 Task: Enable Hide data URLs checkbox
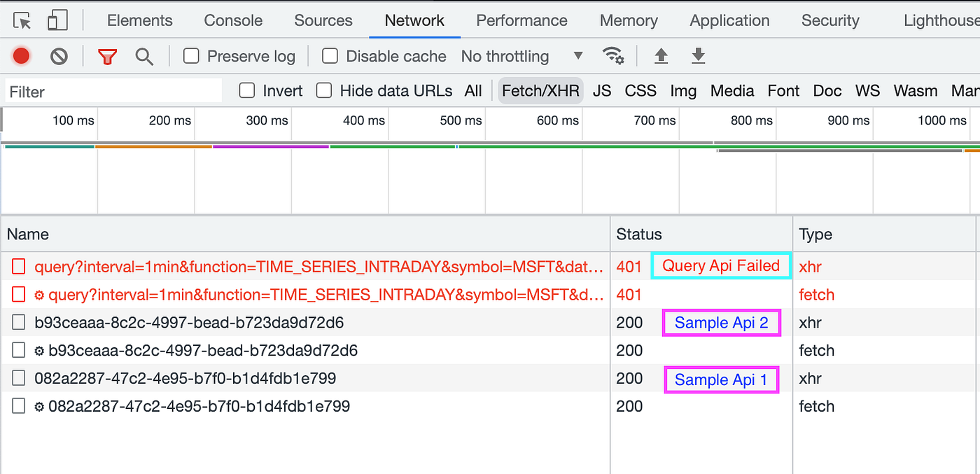pos(323,91)
